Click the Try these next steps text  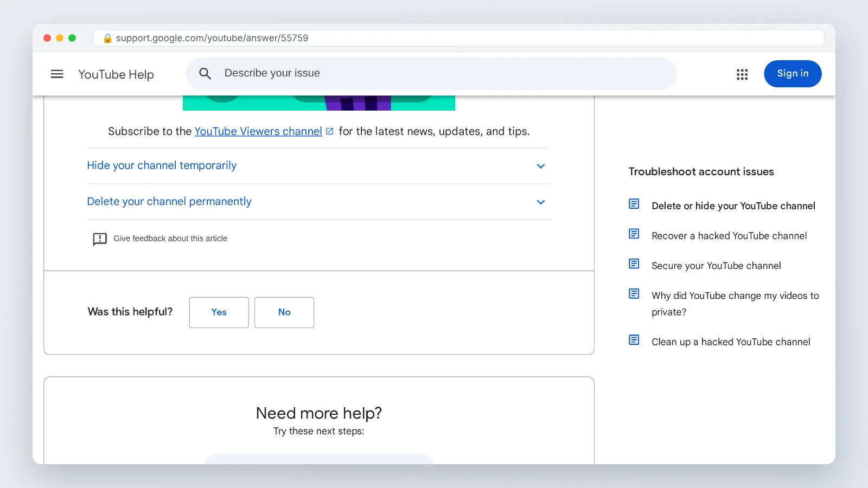tap(319, 432)
